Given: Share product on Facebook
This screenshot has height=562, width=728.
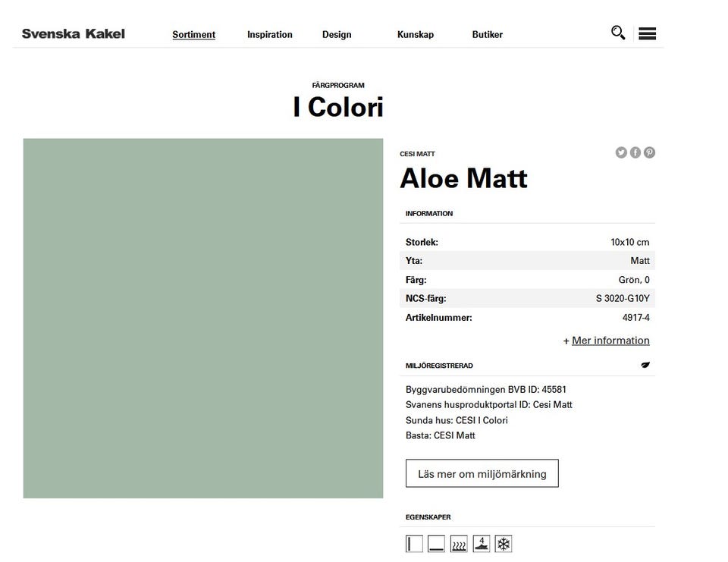Looking at the screenshot, I should coord(635,152).
